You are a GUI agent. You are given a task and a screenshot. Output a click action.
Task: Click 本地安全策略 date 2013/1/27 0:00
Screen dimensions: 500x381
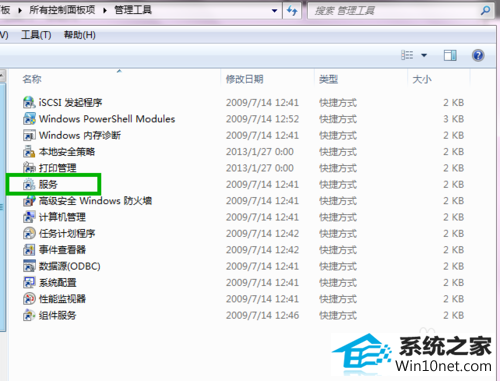(260, 152)
